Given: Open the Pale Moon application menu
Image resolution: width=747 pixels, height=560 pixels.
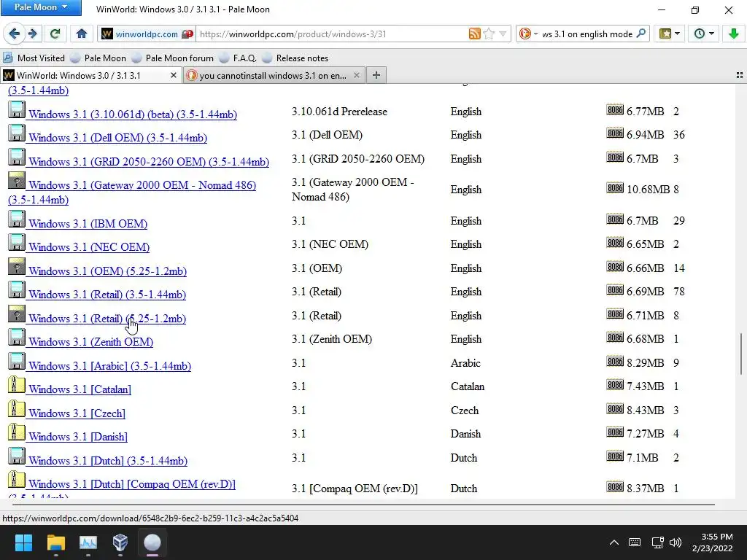Looking at the screenshot, I should tap(41, 7).
